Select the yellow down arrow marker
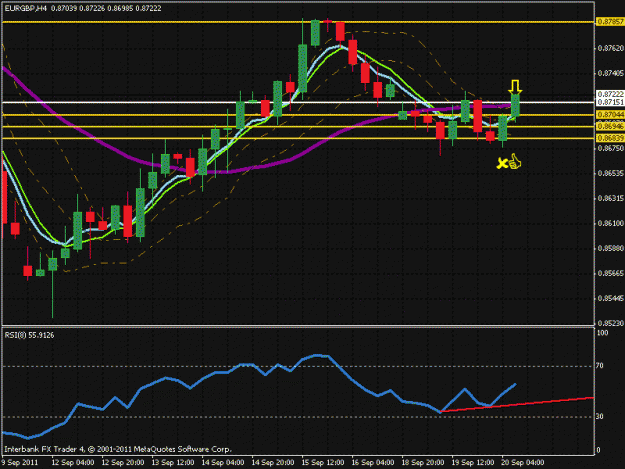This screenshot has width=625, height=469. [515, 87]
